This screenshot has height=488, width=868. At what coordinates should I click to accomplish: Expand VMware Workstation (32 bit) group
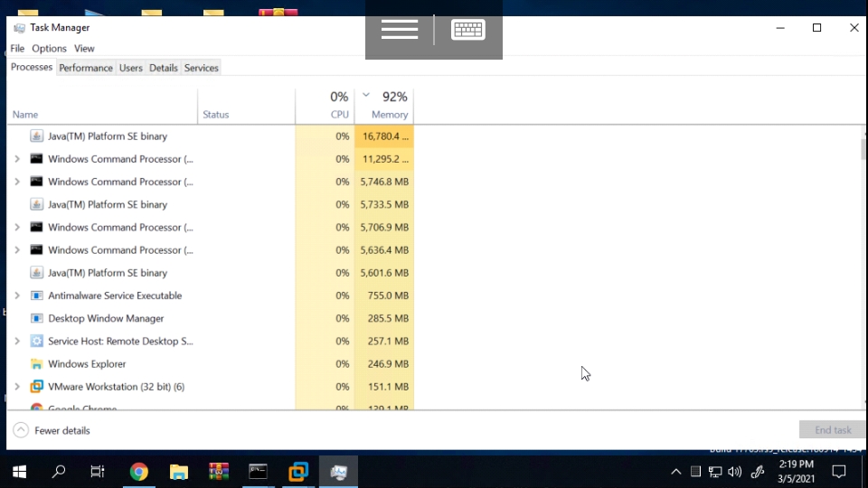tap(17, 387)
